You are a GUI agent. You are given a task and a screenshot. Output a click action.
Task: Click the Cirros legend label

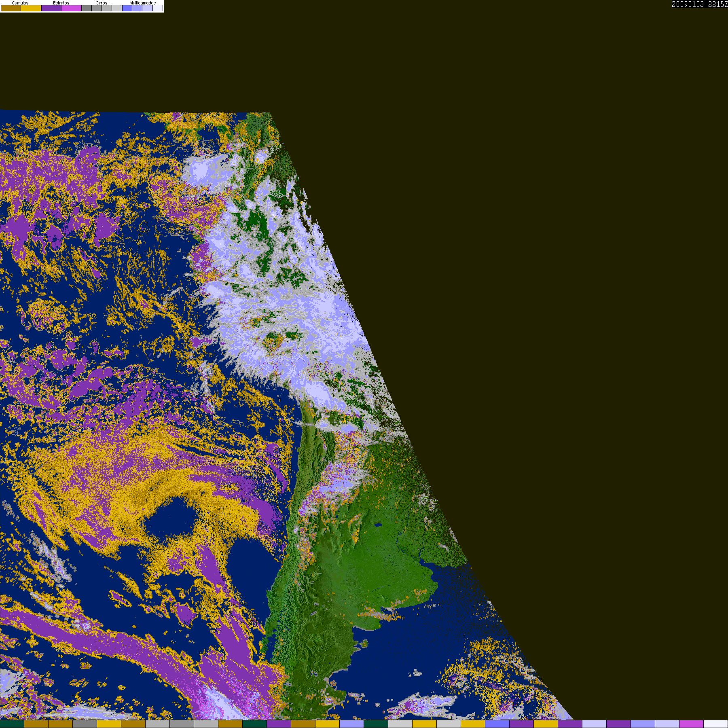pyautogui.click(x=102, y=3)
